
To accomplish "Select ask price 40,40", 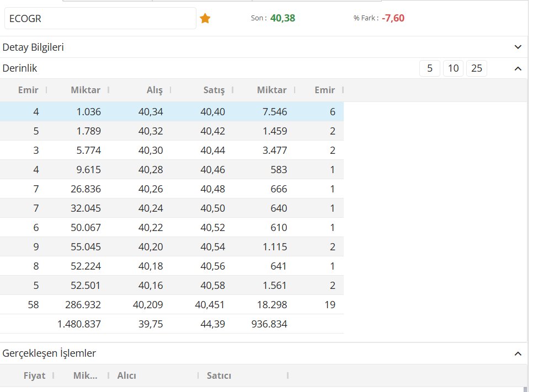I will 213,112.
